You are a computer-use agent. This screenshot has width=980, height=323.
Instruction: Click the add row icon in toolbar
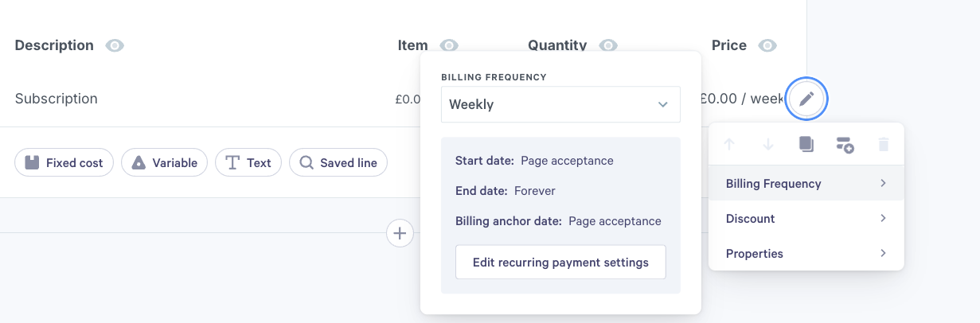(845, 144)
